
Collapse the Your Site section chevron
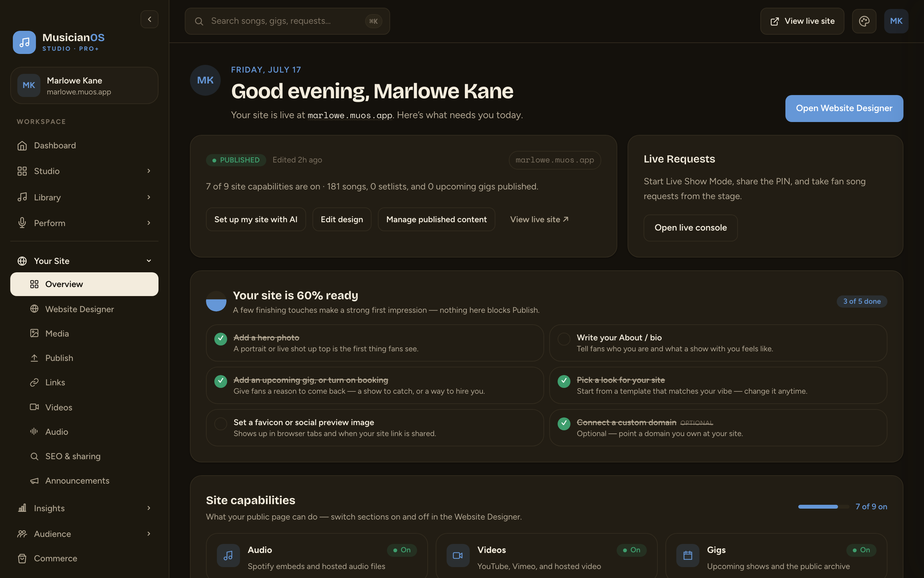click(x=149, y=261)
